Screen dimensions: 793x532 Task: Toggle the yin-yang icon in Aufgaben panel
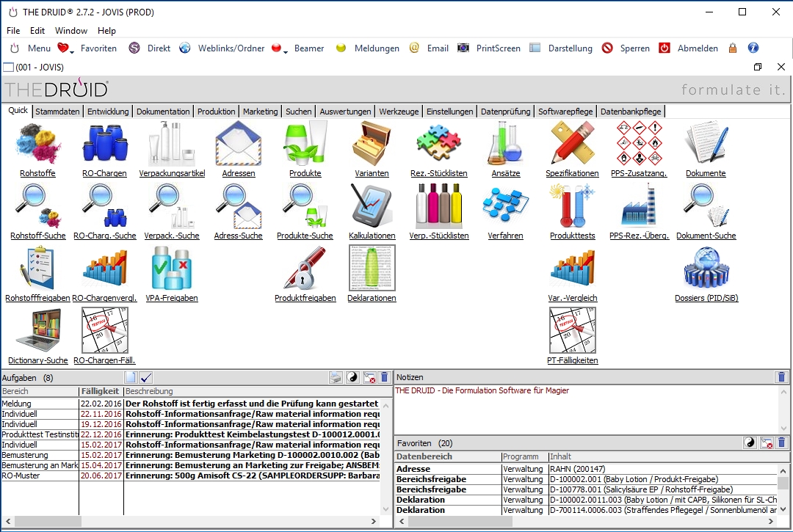(352, 377)
